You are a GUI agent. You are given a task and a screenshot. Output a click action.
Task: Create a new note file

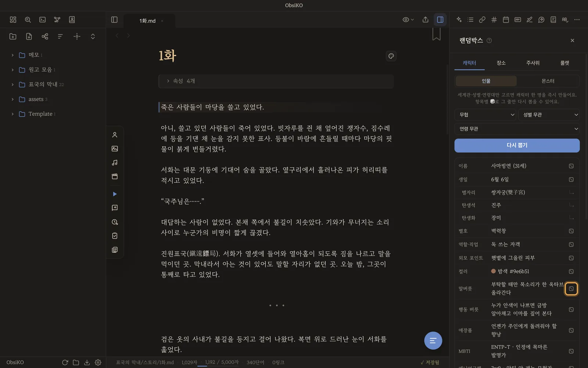(x=29, y=36)
